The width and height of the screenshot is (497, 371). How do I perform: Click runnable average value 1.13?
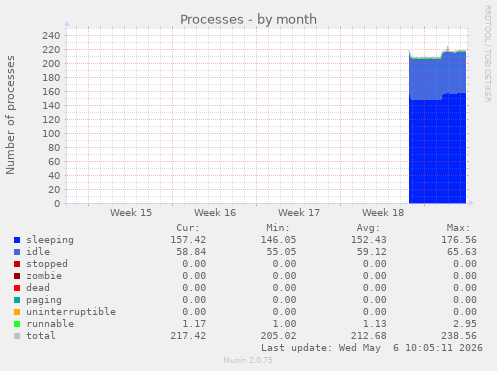[375, 324]
